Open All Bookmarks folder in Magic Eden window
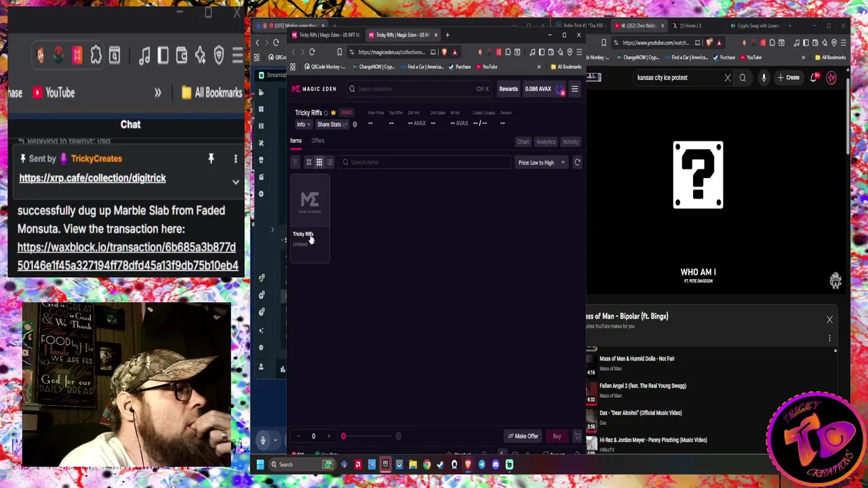Viewport: 868px width, 488px height. pos(567,67)
